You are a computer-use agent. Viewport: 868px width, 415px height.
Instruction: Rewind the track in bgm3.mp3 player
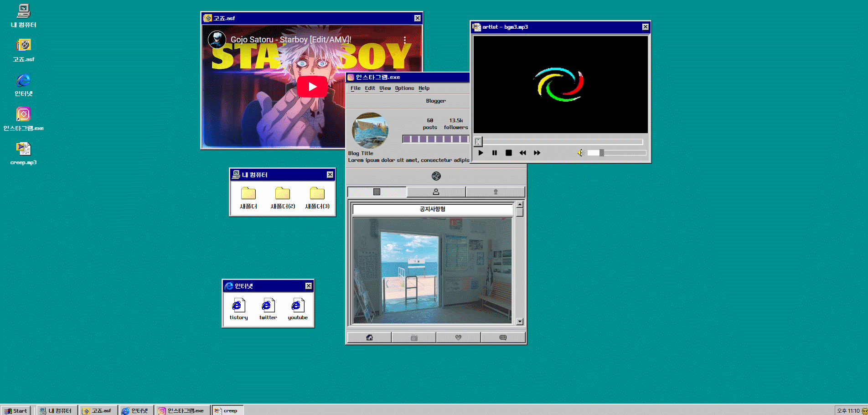[523, 153]
